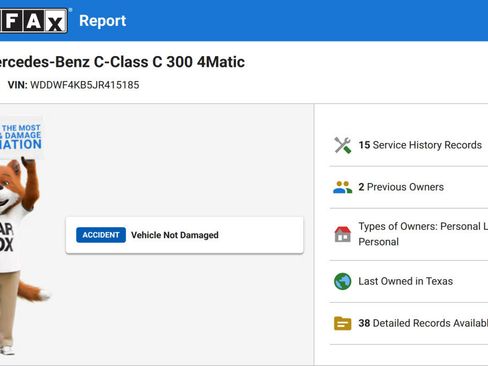Click the accident and damage information banner
This screenshot has width=488, height=366.
pyautogui.click(x=21, y=137)
